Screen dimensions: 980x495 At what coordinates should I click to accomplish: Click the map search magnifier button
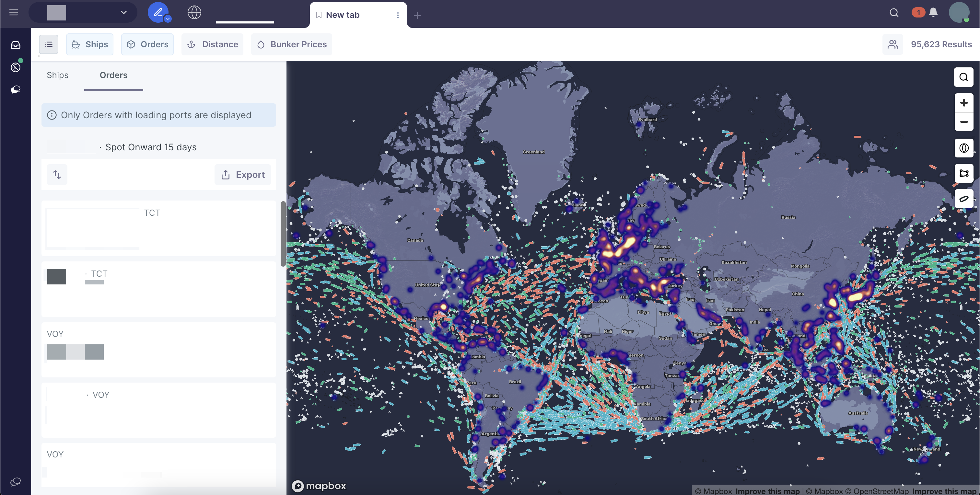963,77
